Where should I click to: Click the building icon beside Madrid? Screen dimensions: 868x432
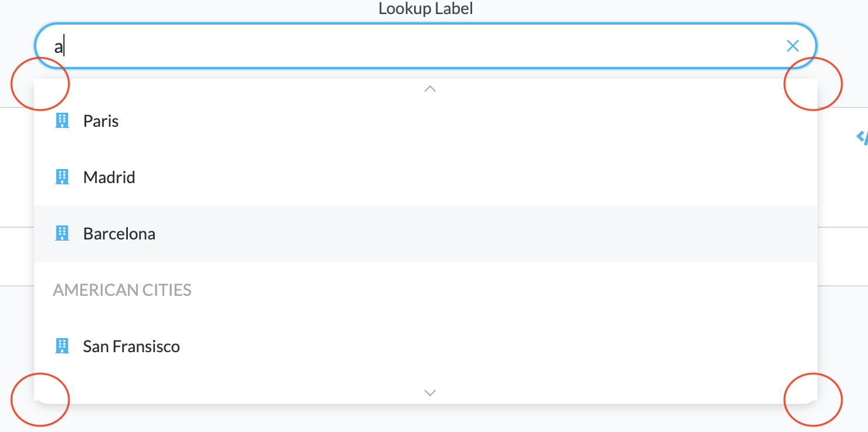tap(62, 177)
